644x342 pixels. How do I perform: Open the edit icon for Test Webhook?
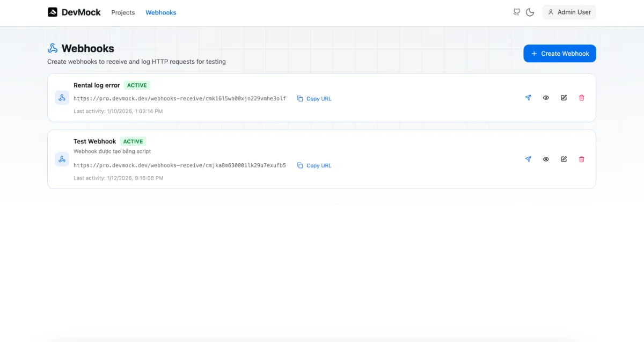(563, 159)
